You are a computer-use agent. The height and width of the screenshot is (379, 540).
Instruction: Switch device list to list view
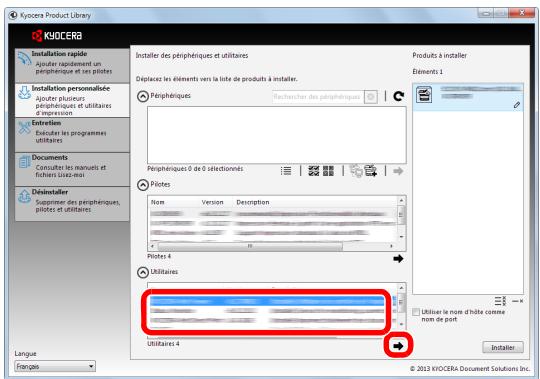pos(286,171)
